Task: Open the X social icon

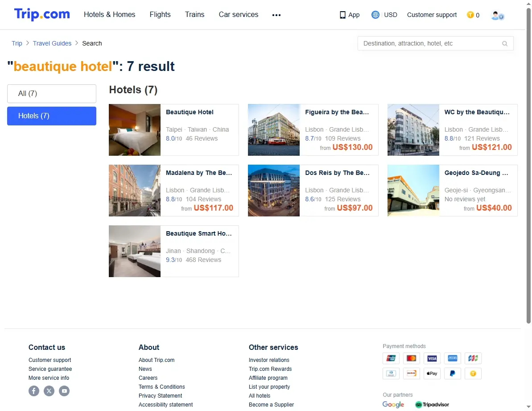Action: (49, 391)
